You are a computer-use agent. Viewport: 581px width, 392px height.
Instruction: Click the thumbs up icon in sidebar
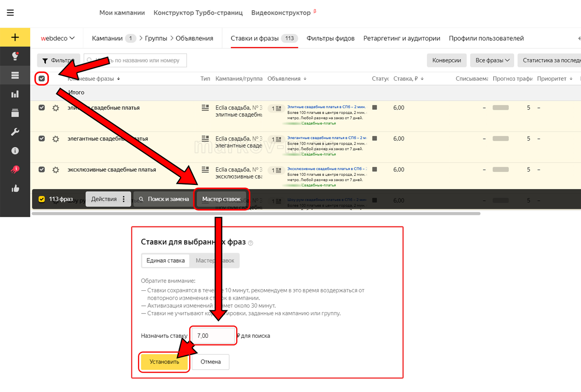[15, 188]
